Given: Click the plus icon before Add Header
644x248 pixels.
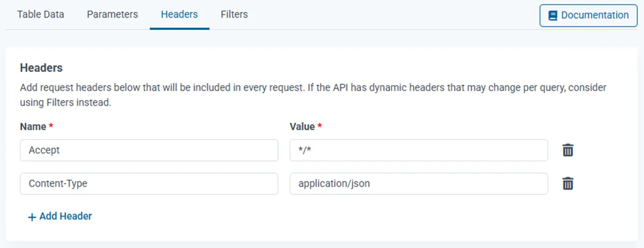Looking at the screenshot, I should point(32,217).
